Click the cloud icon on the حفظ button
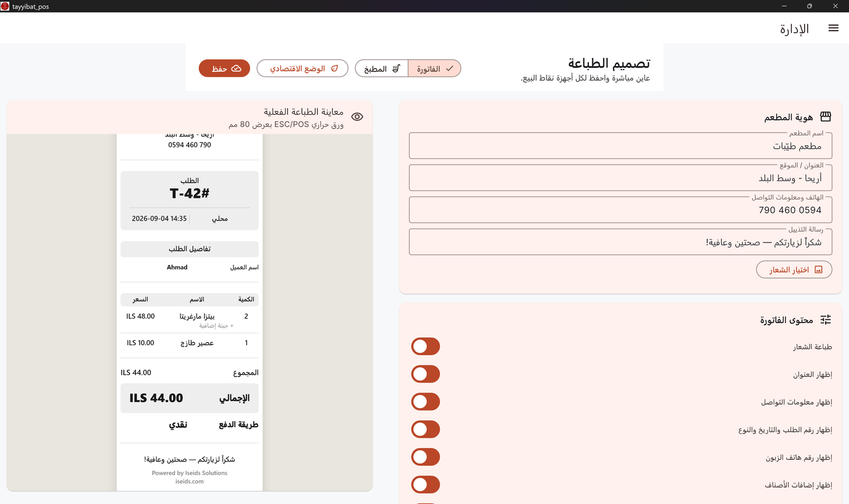849x504 pixels. (237, 68)
